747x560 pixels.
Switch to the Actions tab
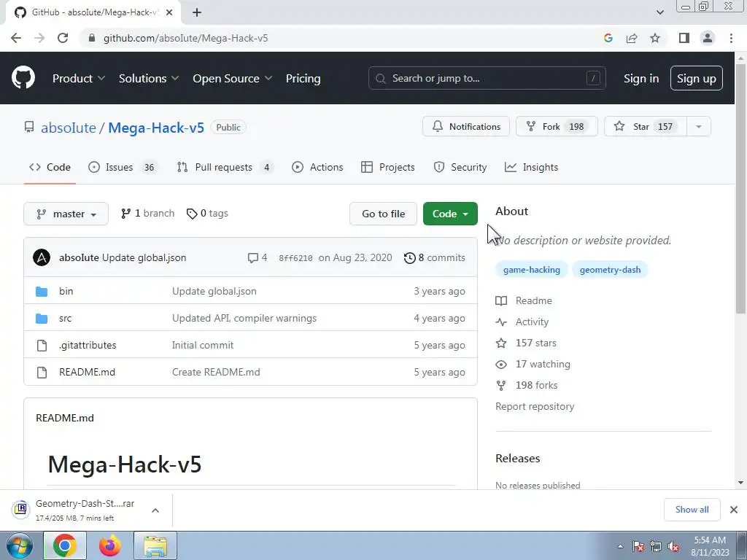[317, 167]
